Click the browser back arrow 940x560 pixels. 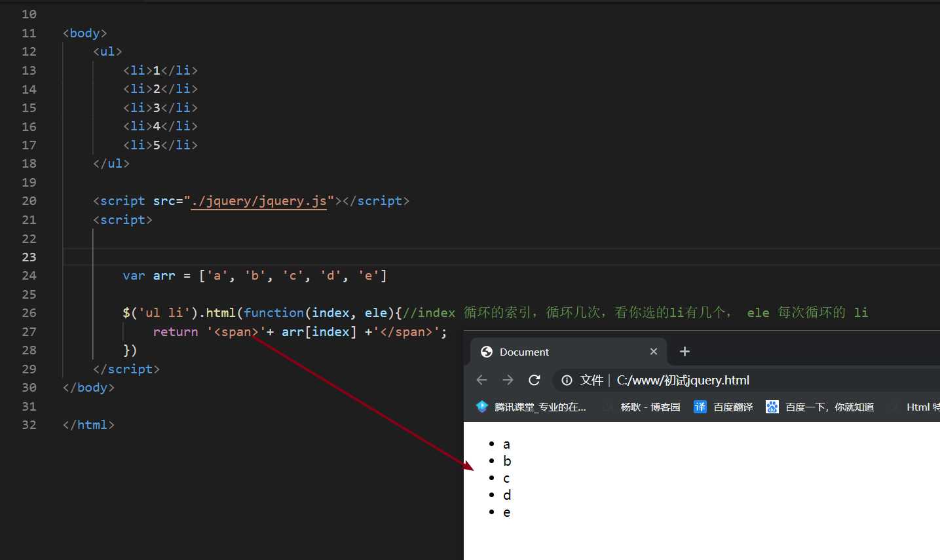pyautogui.click(x=482, y=380)
